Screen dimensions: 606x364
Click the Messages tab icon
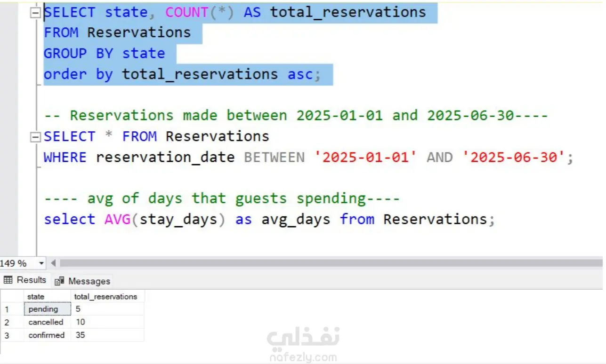[x=59, y=281]
